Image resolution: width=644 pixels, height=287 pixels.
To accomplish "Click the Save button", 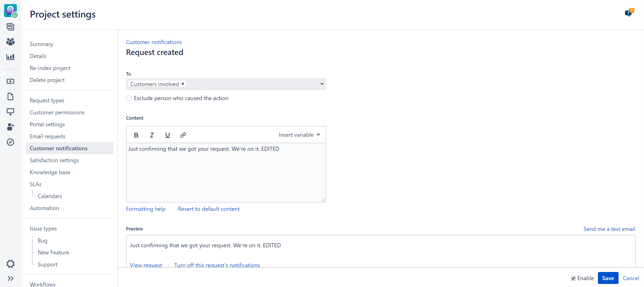I will (608, 278).
